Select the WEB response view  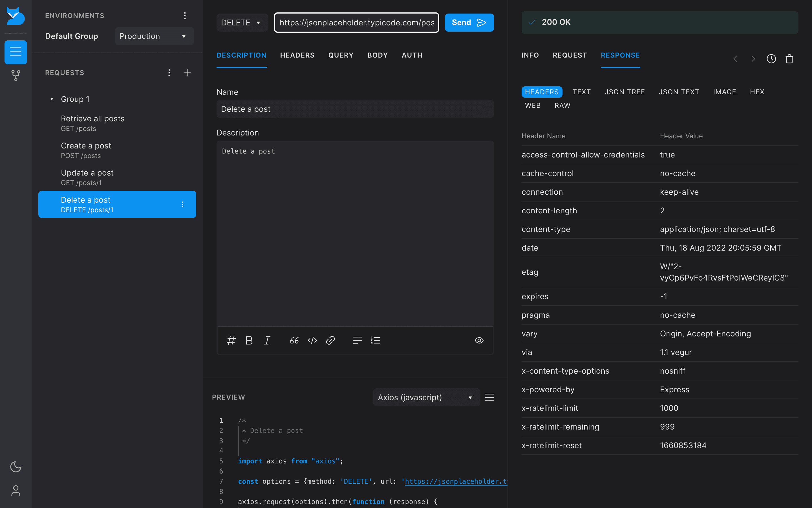click(533, 106)
